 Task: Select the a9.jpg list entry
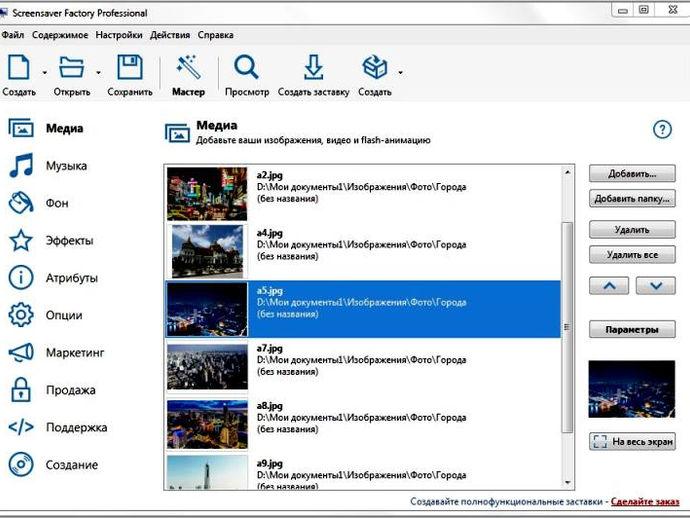363,472
